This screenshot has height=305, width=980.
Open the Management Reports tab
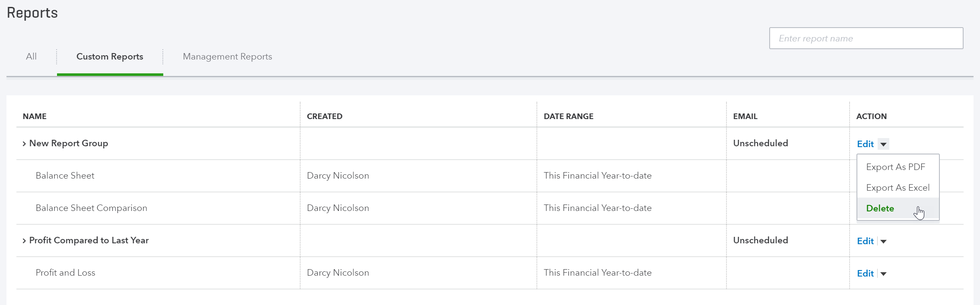point(227,57)
